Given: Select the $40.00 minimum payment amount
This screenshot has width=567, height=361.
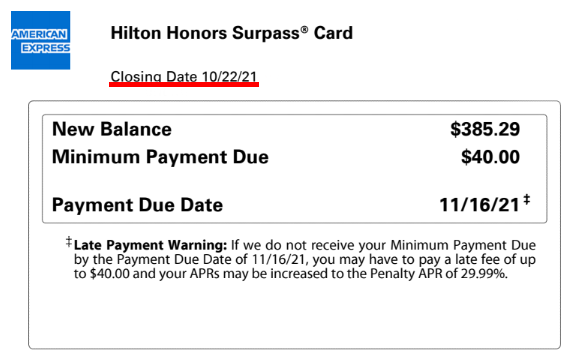Looking at the screenshot, I should pos(490,157).
